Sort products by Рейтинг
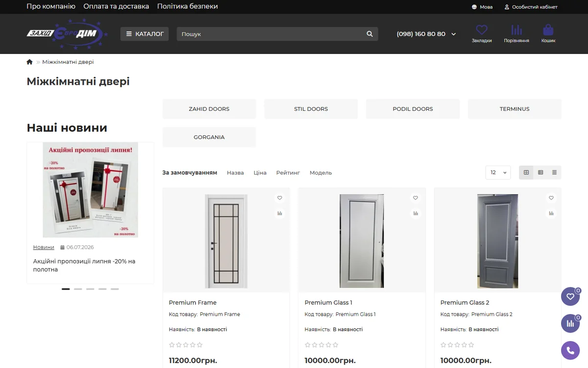This screenshot has height=368, width=588. tap(288, 173)
